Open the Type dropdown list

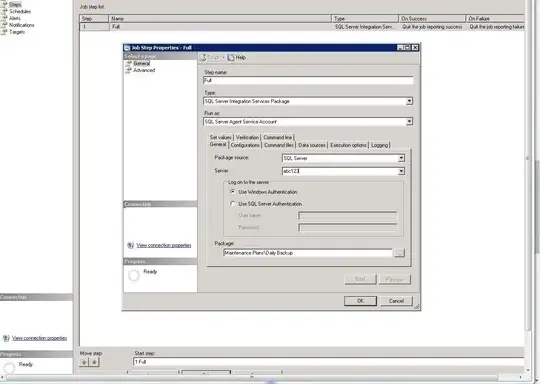[x=409, y=101]
